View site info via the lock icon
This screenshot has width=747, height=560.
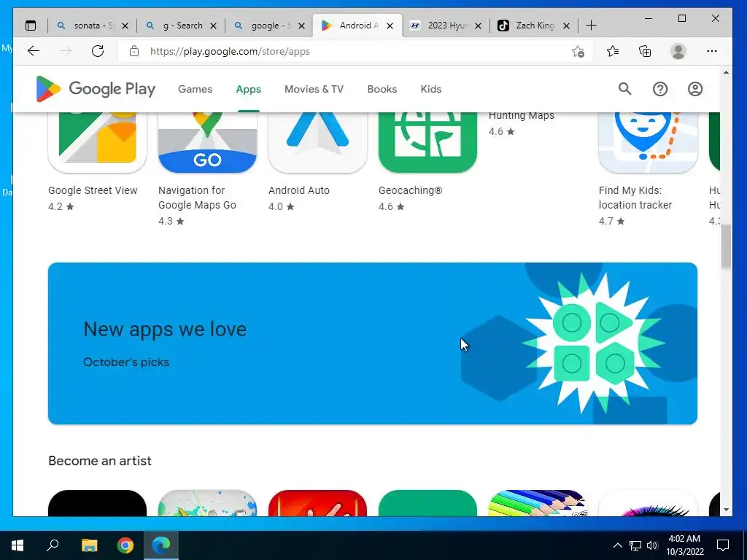(134, 51)
